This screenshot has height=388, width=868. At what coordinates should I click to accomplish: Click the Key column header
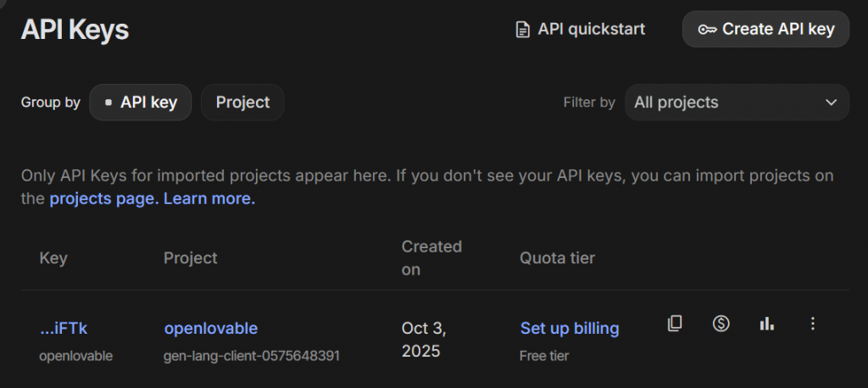click(53, 258)
